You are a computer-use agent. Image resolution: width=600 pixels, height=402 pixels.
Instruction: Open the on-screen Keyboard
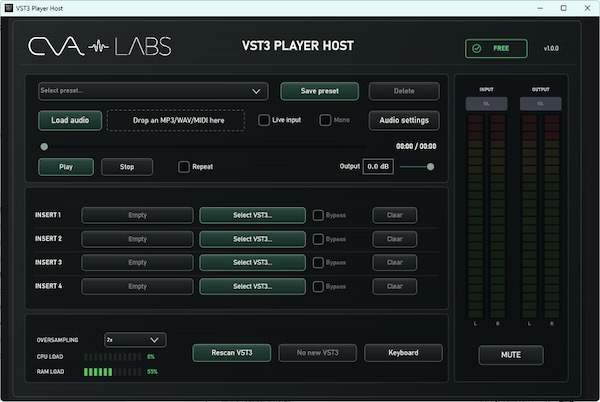[x=403, y=353]
